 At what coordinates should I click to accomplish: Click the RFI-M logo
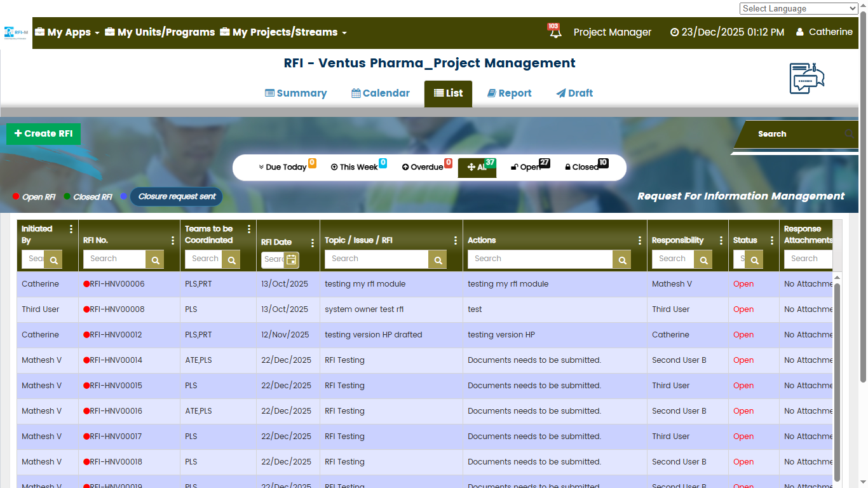[x=16, y=32]
